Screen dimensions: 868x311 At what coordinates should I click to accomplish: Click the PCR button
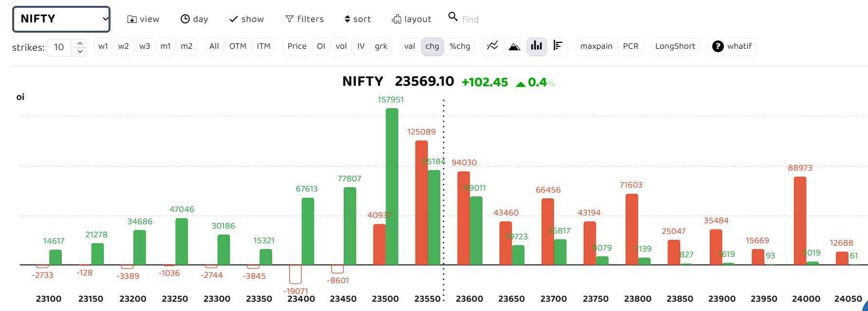[x=630, y=46]
